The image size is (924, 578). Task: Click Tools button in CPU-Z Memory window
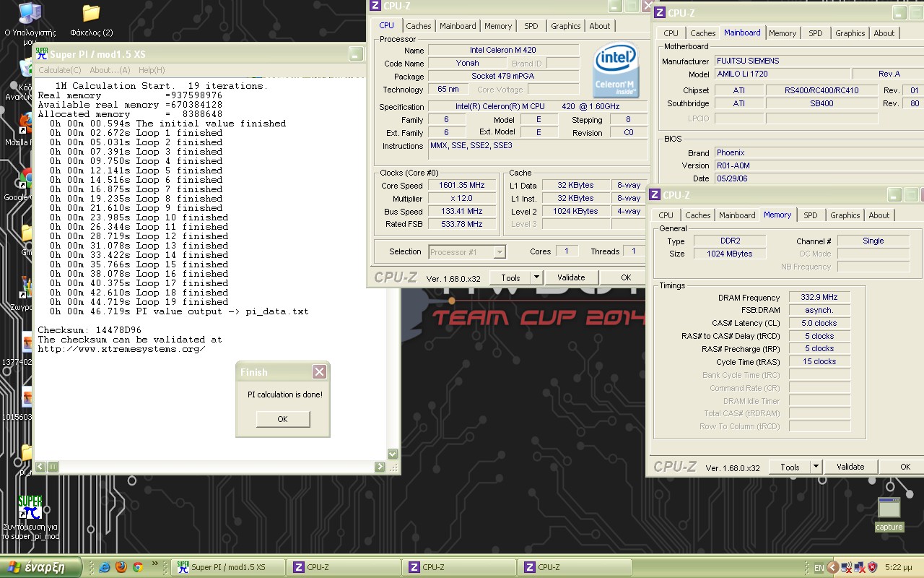pos(790,467)
